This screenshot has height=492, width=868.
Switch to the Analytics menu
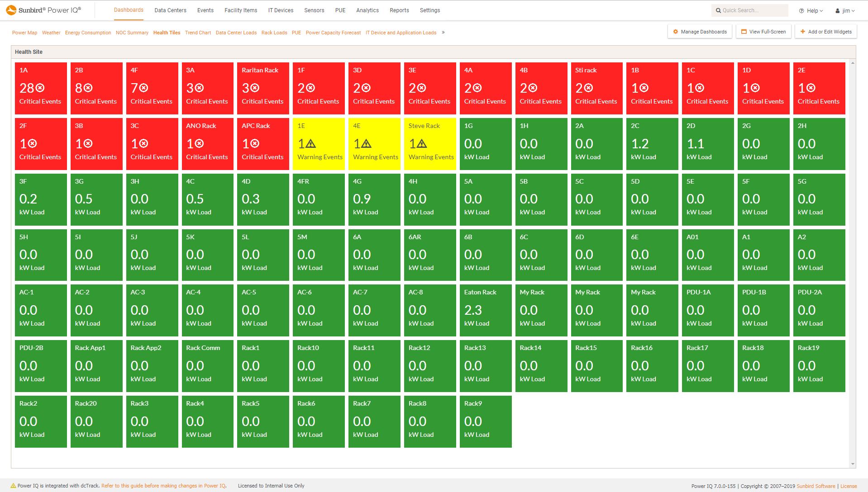coord(367,10)
